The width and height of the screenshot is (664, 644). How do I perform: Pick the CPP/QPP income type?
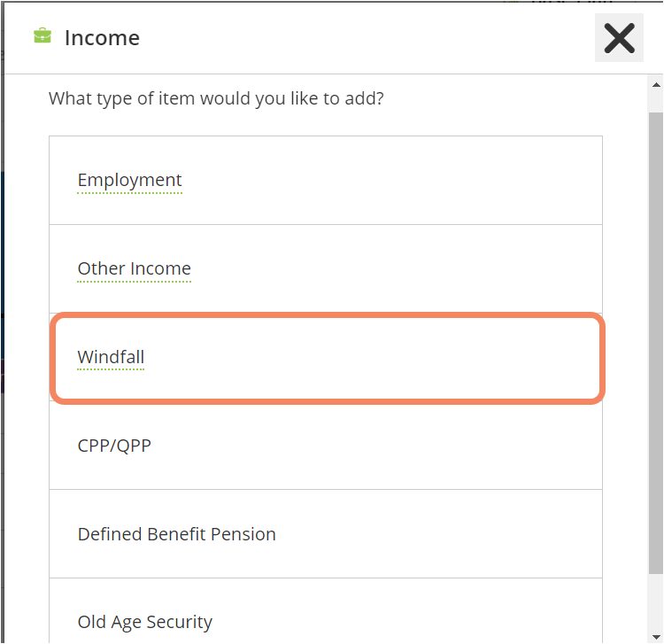[x=325, y=446]
